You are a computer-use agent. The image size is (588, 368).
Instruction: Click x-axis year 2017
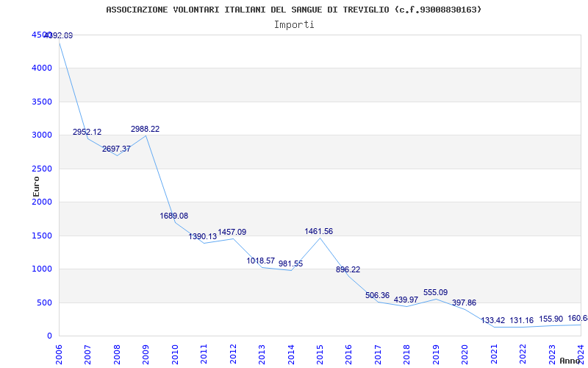(x=378, y=355)
